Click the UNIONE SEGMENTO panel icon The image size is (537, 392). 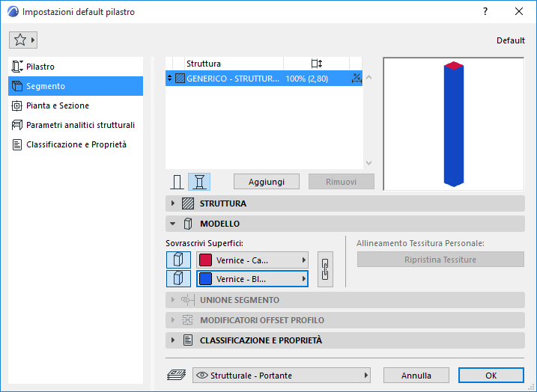188,300
